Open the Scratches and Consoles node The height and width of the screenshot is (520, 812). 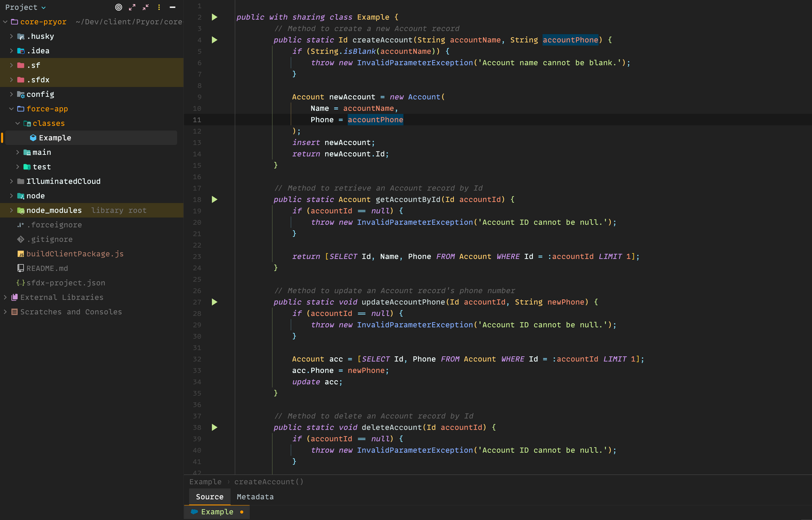click(x=5, y=312)
